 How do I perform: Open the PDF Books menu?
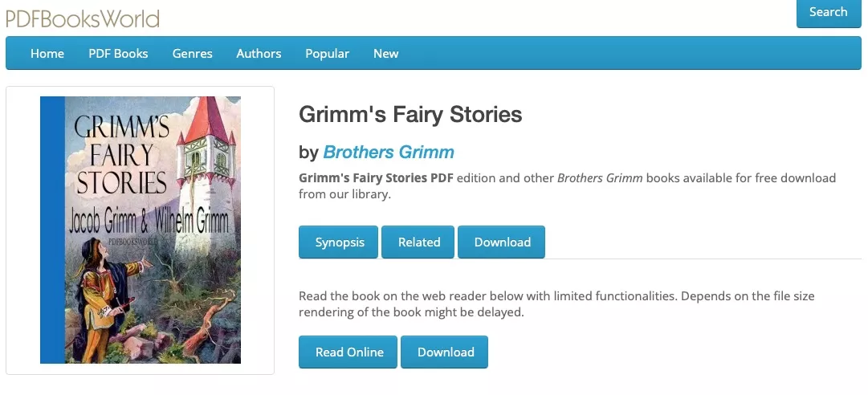[x=118, y=54]
